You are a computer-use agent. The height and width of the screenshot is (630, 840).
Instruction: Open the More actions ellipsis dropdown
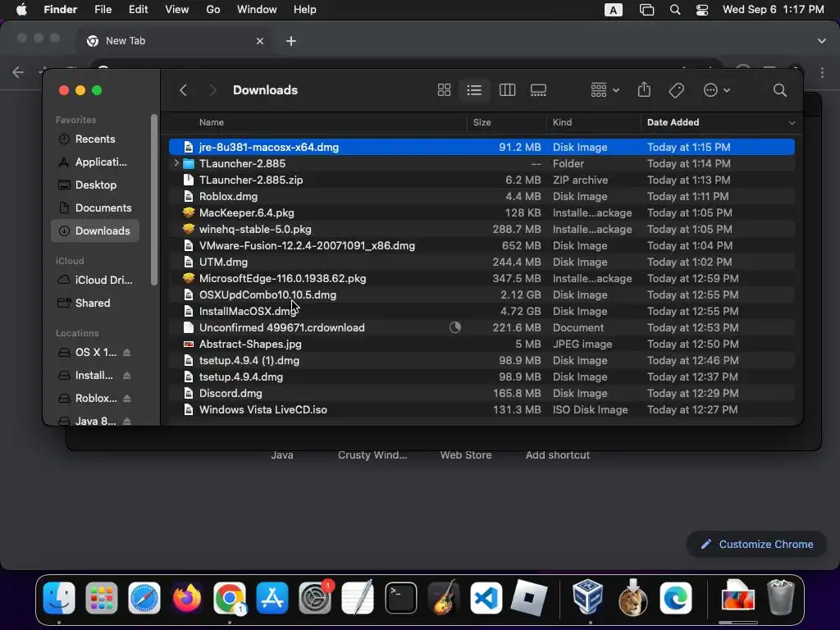(x=716, y=90)
